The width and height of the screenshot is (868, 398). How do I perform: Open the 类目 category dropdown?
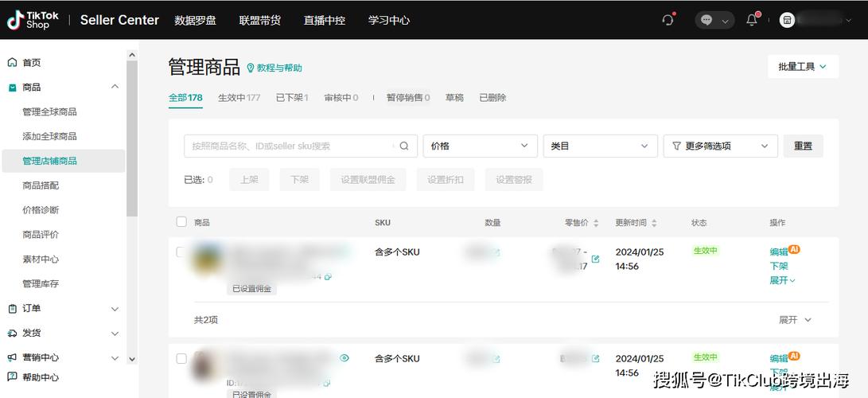point(600,146)
